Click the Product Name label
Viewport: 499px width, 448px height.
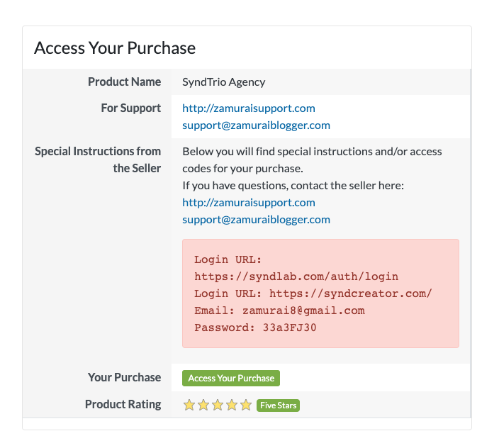coord(124,82)
